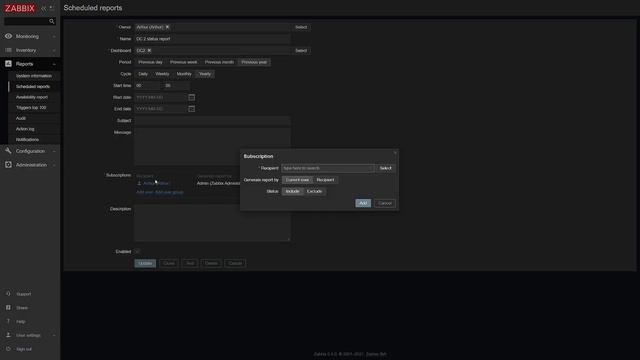Screen dimensions: 640x360
Task: Set subscription status to Include
Action: click(292, 191)
